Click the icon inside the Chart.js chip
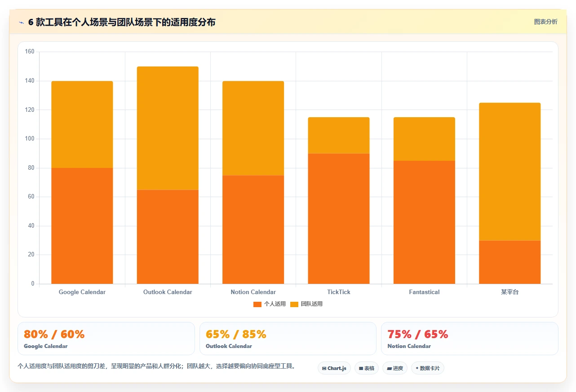Viewport: 576px width, 392px height. coord(324,368)
